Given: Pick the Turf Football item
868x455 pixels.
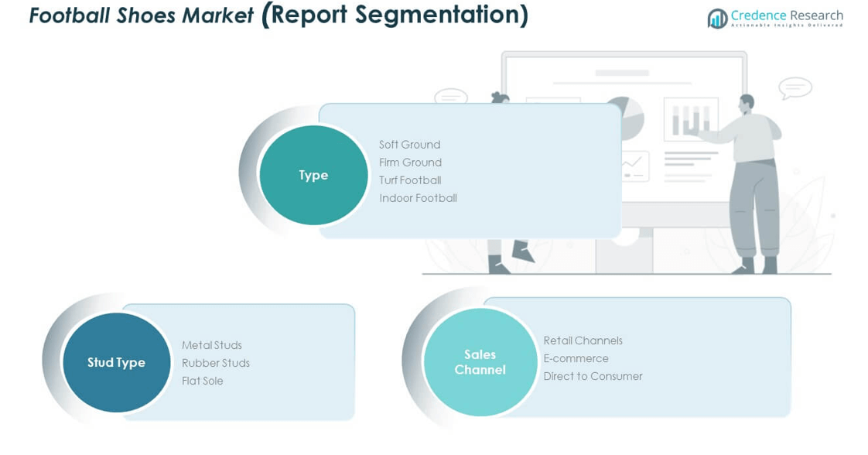Looking at the screenshot, I should (410, 180).
